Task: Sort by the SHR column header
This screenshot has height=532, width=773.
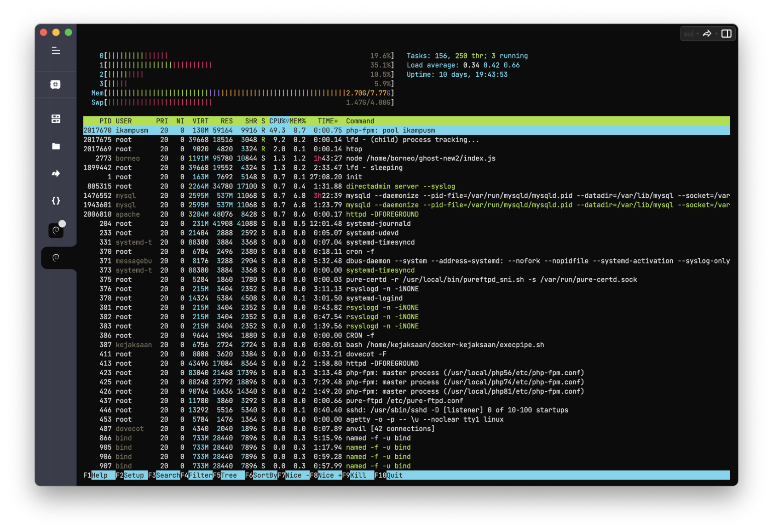Action: point(251,121)
